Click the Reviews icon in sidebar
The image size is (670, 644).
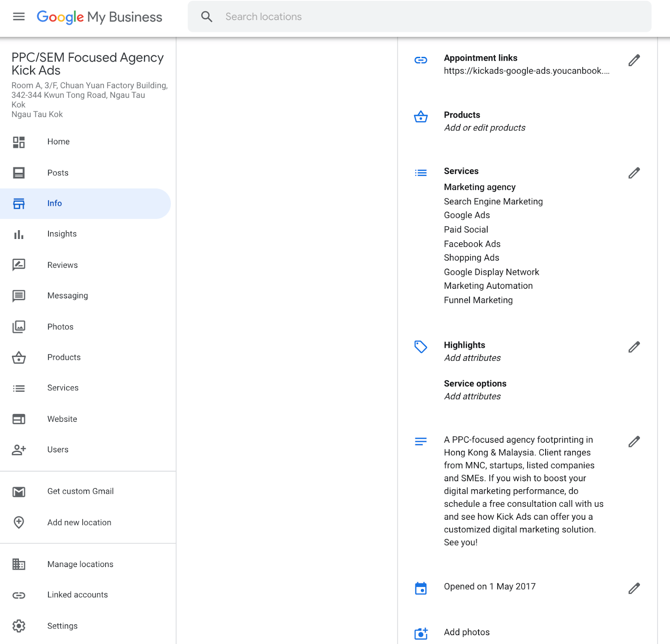point(19,265)
